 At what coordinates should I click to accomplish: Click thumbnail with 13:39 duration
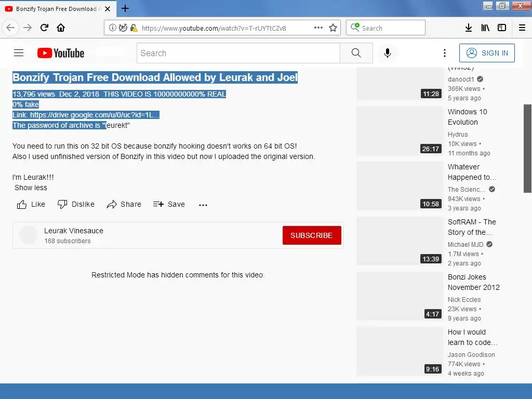click(x=400, y=241)
